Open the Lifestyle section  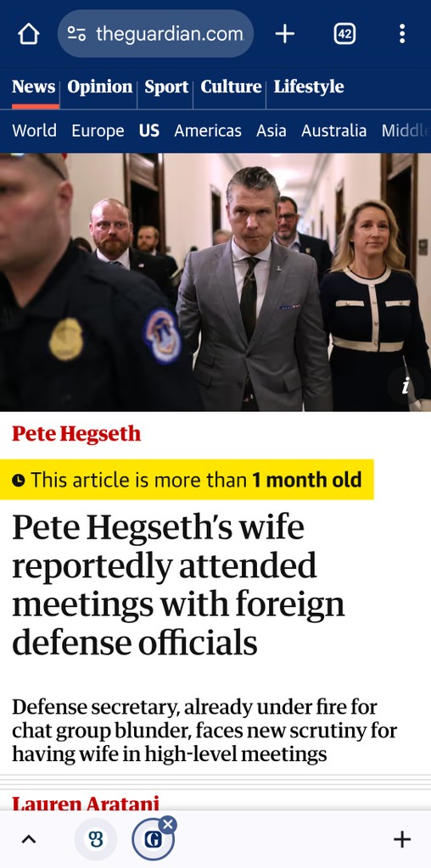(x=309, y=87)
